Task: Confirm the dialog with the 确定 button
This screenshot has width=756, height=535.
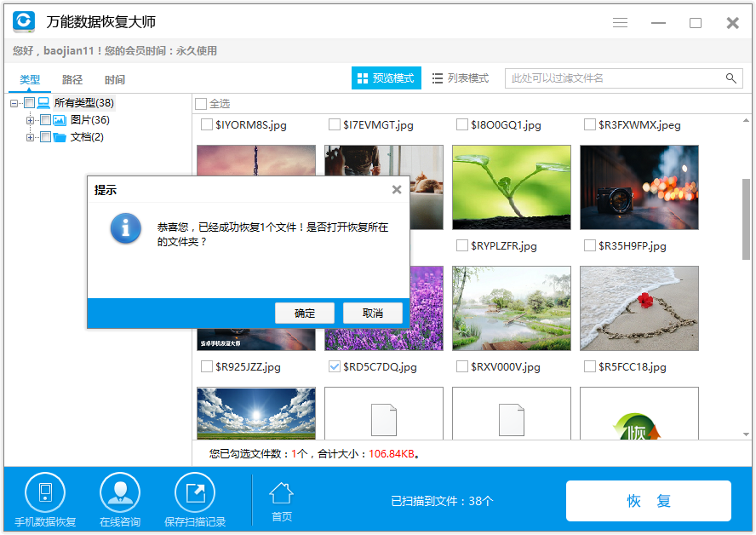Action: (304, 313)
